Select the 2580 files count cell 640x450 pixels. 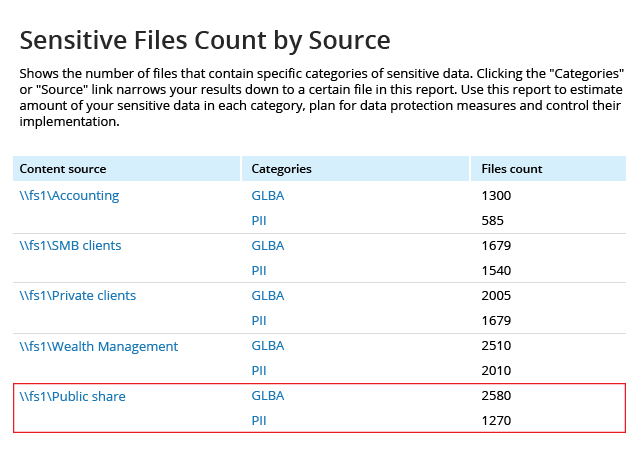pyautogui.click(x=496, y=396)
